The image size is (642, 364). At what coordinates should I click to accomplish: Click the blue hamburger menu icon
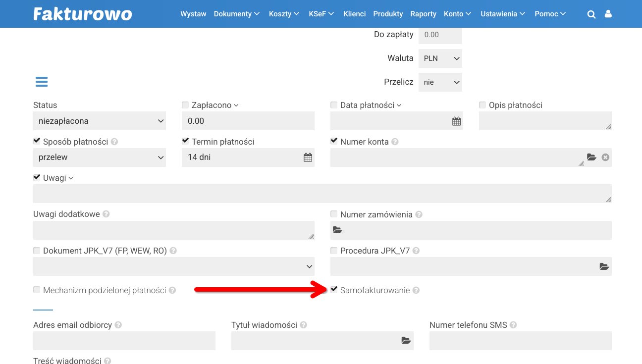point(42,82)
